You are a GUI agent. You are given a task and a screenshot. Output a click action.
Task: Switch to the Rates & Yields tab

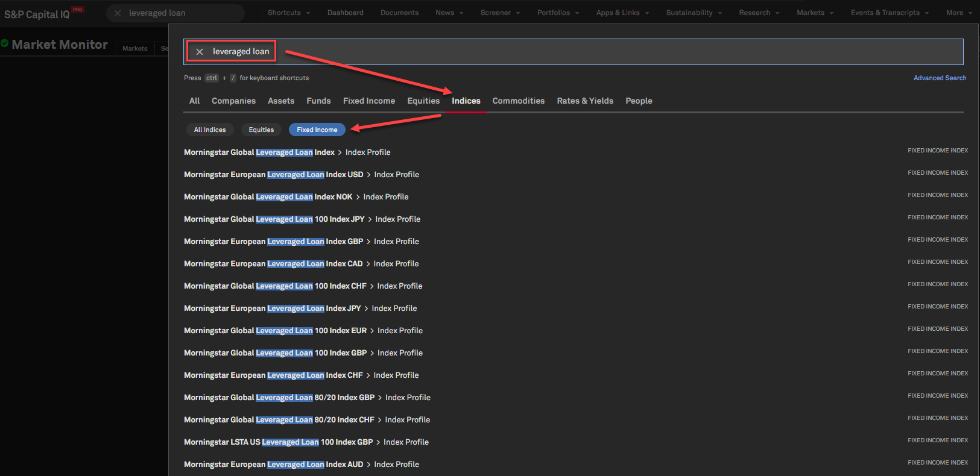click(585, 101)
